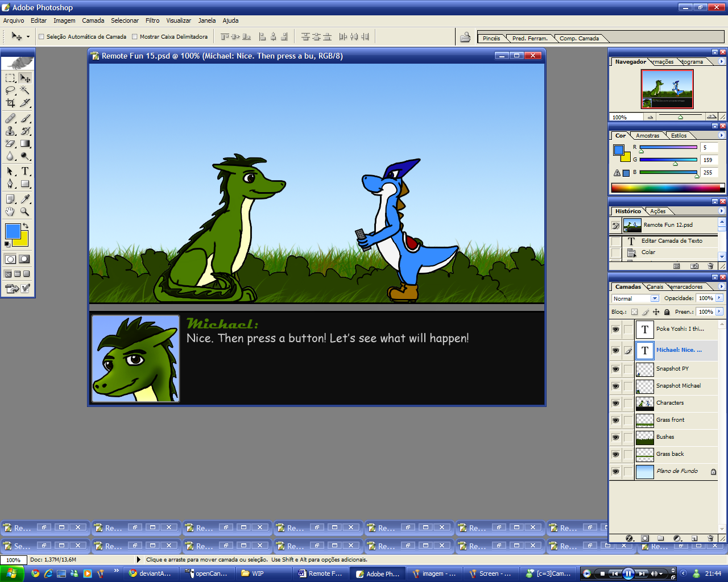Show hidden Windows taskbar quick launch icons
Screen dimensions: 728x582
tap(117, 570)
